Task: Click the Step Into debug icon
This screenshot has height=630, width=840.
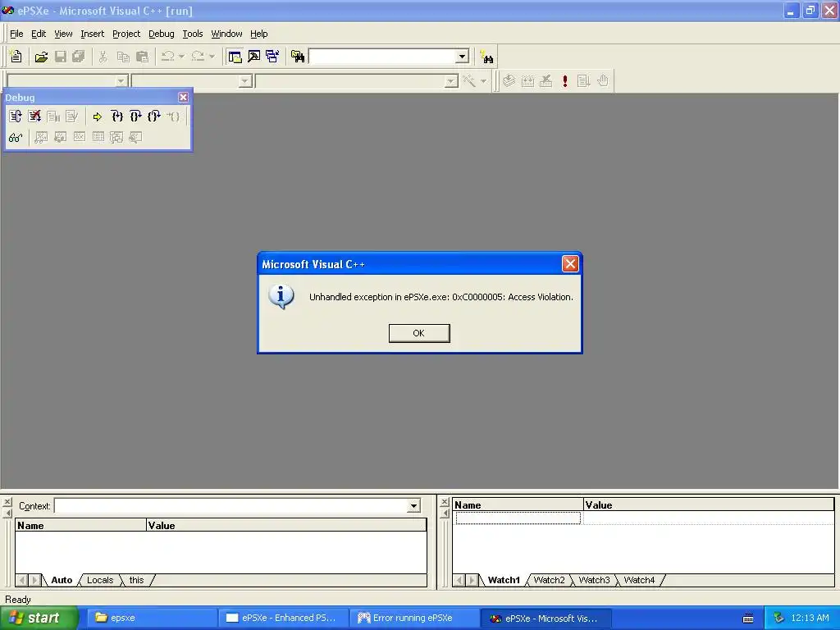Action: (116, 116)
